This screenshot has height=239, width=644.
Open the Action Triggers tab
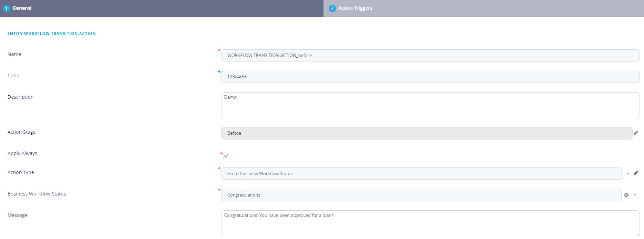(x=355, y=8)
